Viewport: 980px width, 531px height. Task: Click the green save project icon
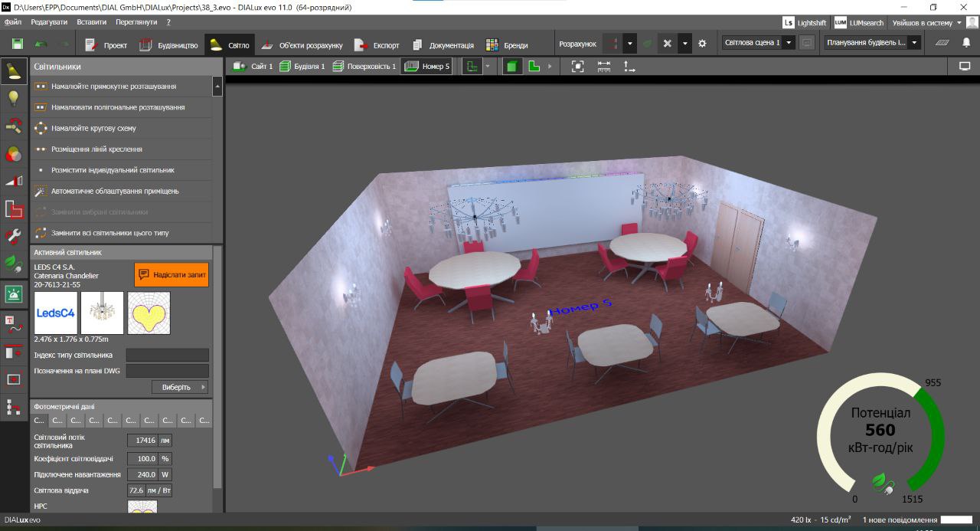click(x=17, y=44)
